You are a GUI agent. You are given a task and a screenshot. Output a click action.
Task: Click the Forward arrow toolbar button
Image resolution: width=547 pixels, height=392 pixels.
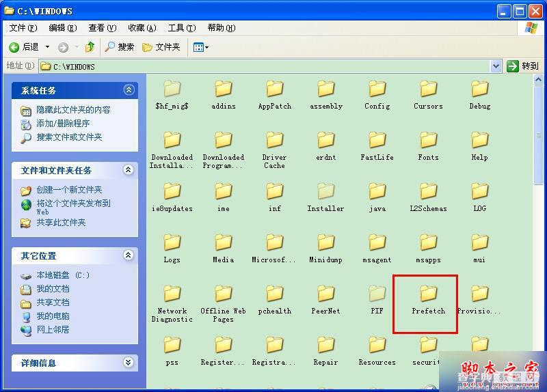[63, 47]
